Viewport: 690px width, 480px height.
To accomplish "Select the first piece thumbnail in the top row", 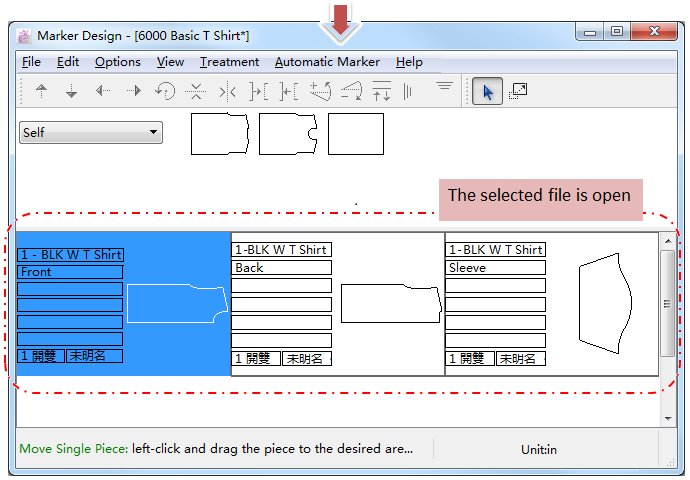I will pos(219,134).
